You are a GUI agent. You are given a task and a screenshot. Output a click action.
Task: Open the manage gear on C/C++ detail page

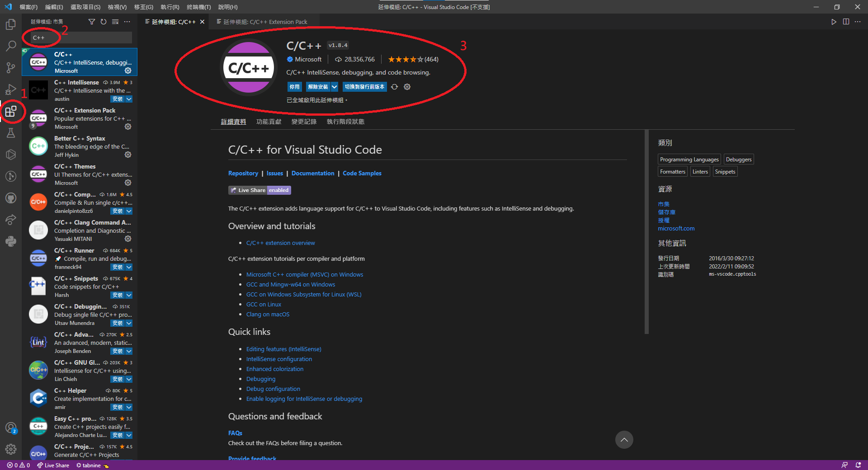(x=407, y=87)
